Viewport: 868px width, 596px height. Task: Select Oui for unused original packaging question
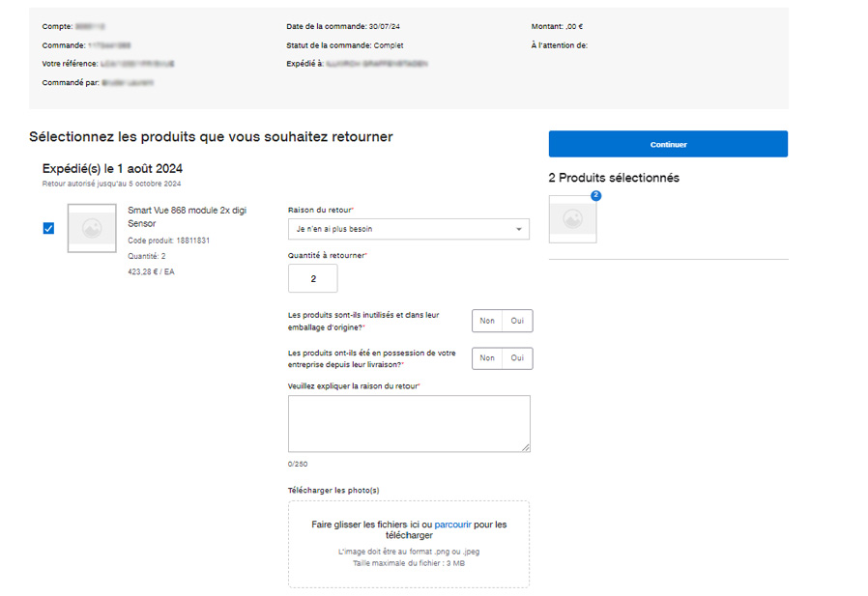pos(517,321)
